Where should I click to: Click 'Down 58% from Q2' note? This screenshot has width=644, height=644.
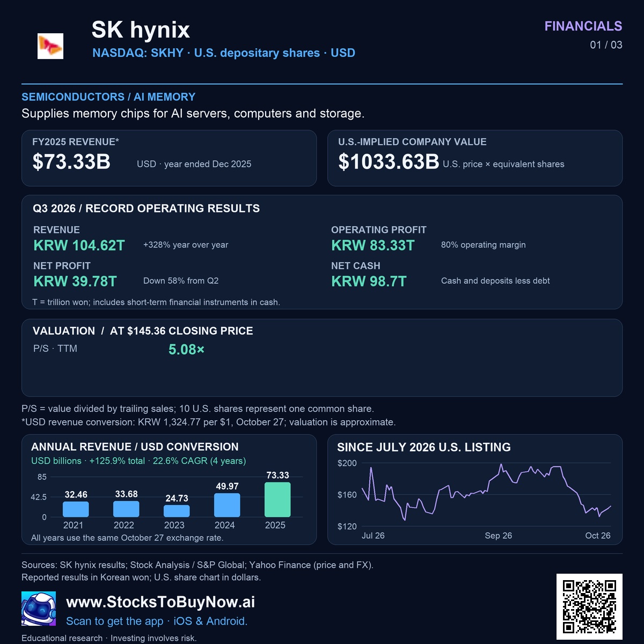181,281
